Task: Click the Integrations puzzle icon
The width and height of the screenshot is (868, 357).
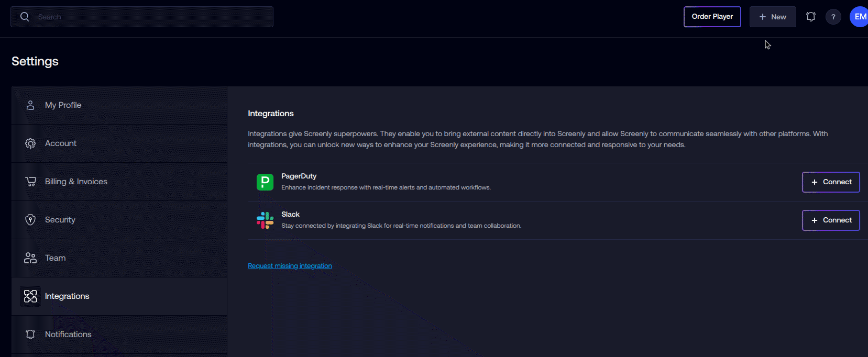Action: (30, 296)
